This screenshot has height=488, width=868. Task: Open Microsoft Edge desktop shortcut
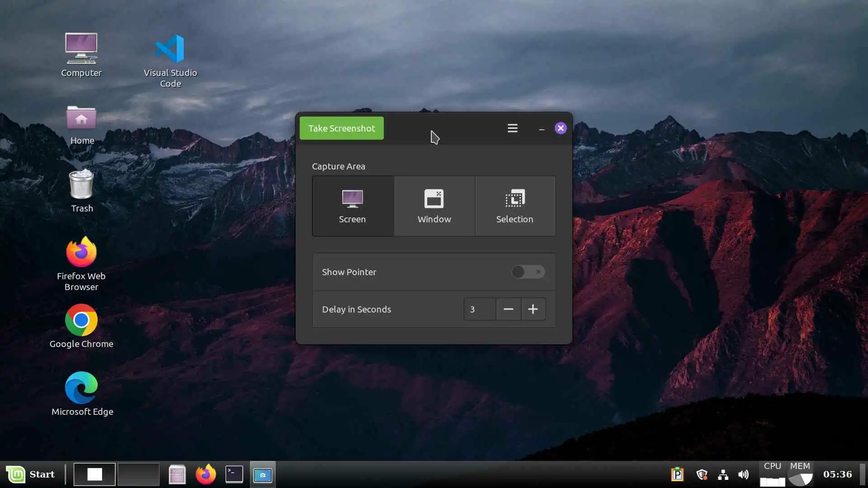click(81, 388)
